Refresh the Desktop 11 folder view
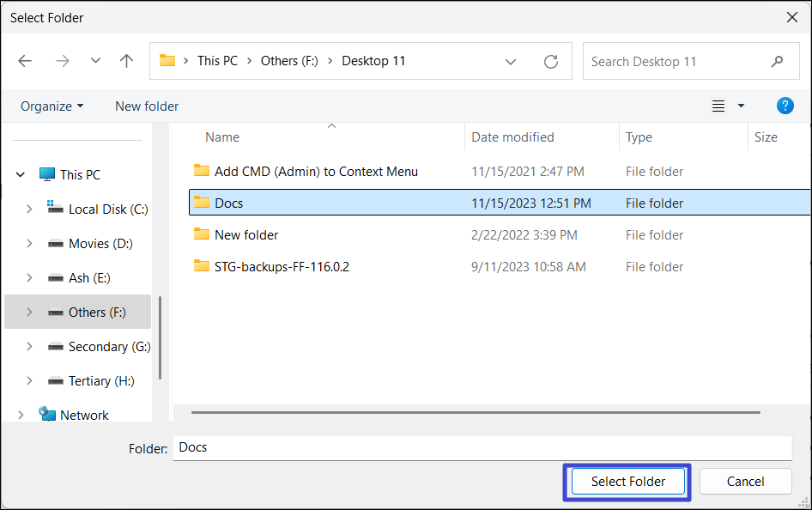This screenshot has height=510, width=812. (551, 61)
